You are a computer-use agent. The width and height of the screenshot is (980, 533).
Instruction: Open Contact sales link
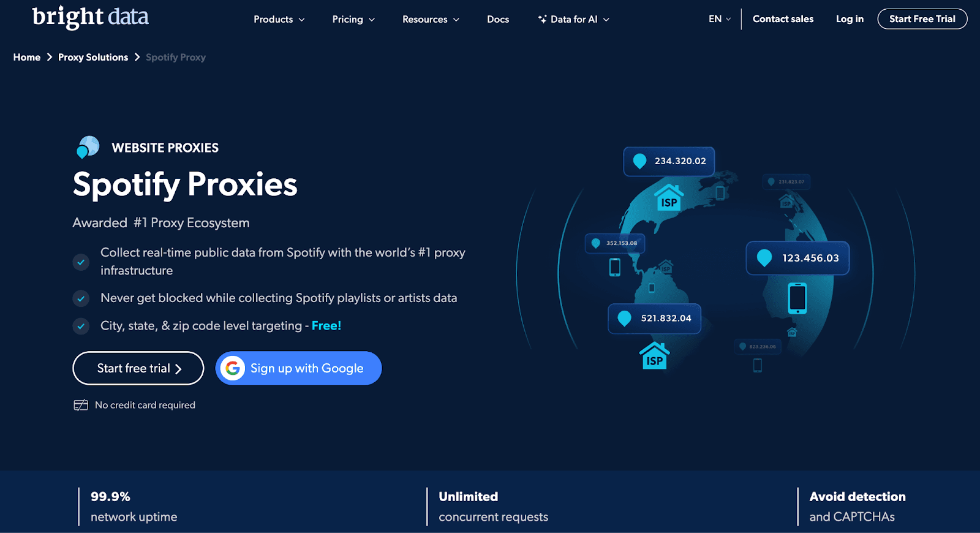tap(783, 19)
